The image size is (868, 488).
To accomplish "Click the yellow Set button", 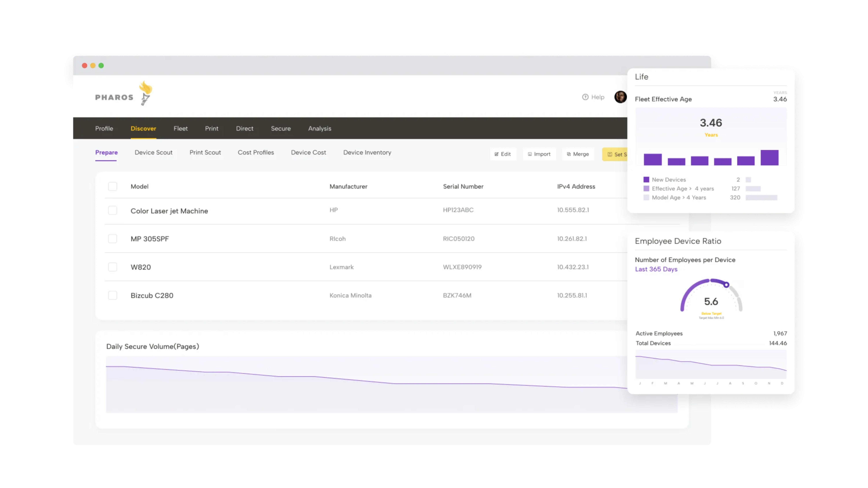I will pyautogui.click(x=615, y=155).
